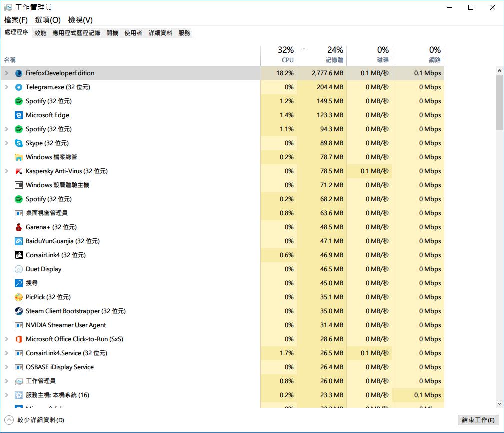Open the 開機 startup tab
Image resolution: width=504 pixels, height=433 pixels.
112,33
